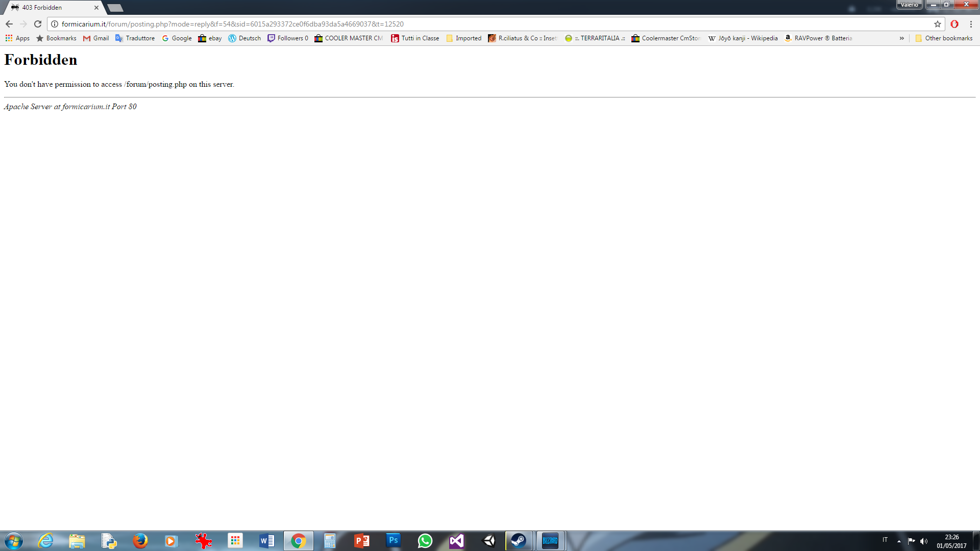Open the Apps shortcut
This screenshot has height=551, width=980.
click(17, 38)
